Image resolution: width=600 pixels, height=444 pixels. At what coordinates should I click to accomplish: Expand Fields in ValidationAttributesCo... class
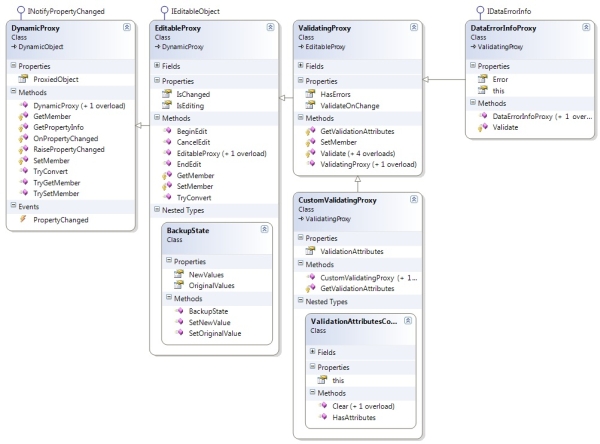(313, 351)
